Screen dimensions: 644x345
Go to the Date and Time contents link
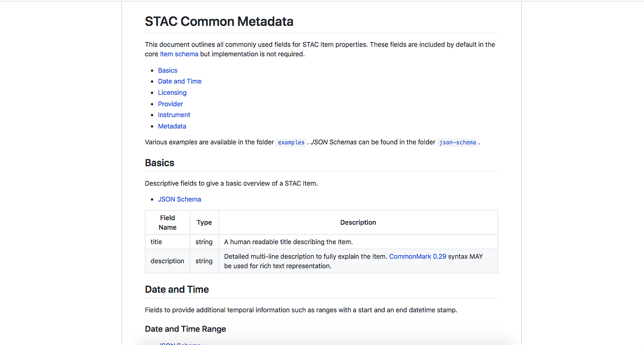[x=179, y=81]
